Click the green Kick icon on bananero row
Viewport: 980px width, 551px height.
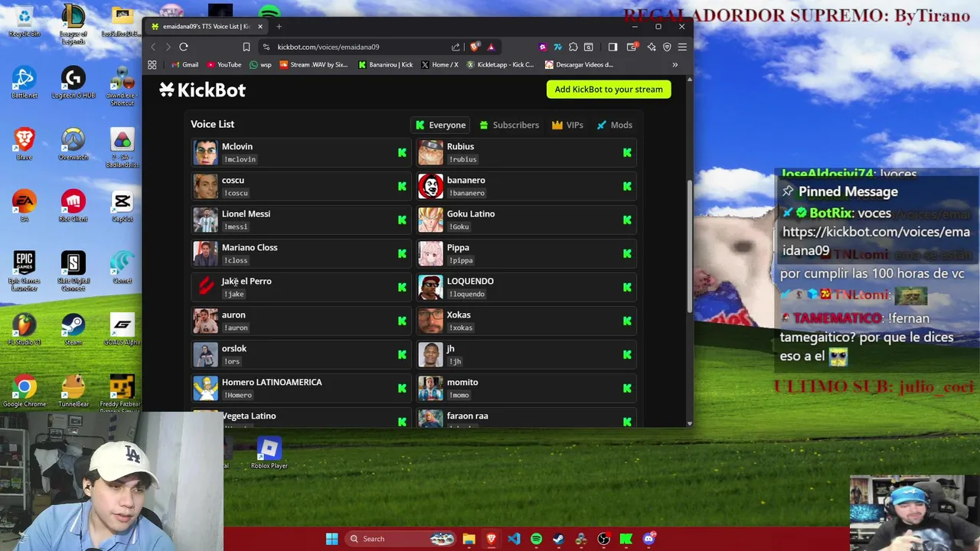(x=627, y=186)
